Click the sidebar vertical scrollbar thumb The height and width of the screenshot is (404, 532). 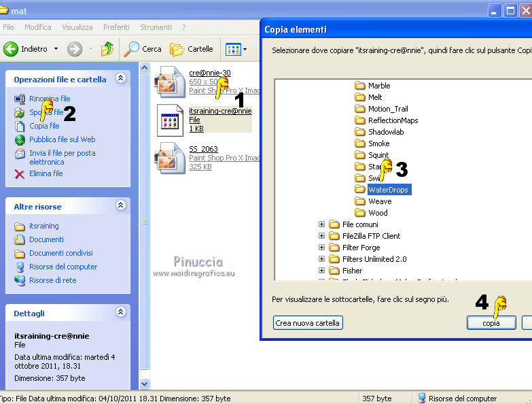(x=144, y=221)
